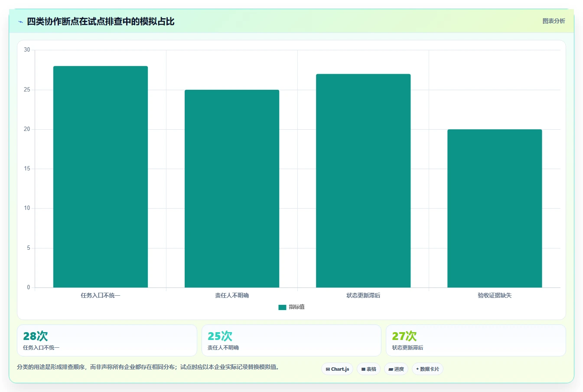Click the 任务入口不统一 x-axis label

[x=101, y=295]
